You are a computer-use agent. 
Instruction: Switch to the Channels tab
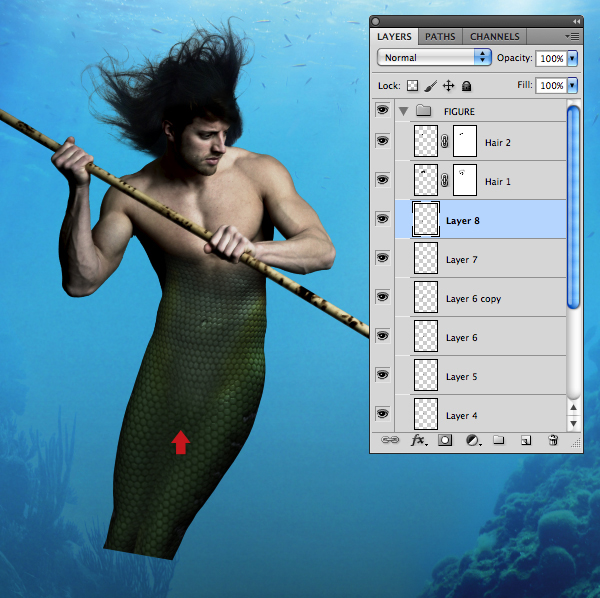click(x=494, y=37)
